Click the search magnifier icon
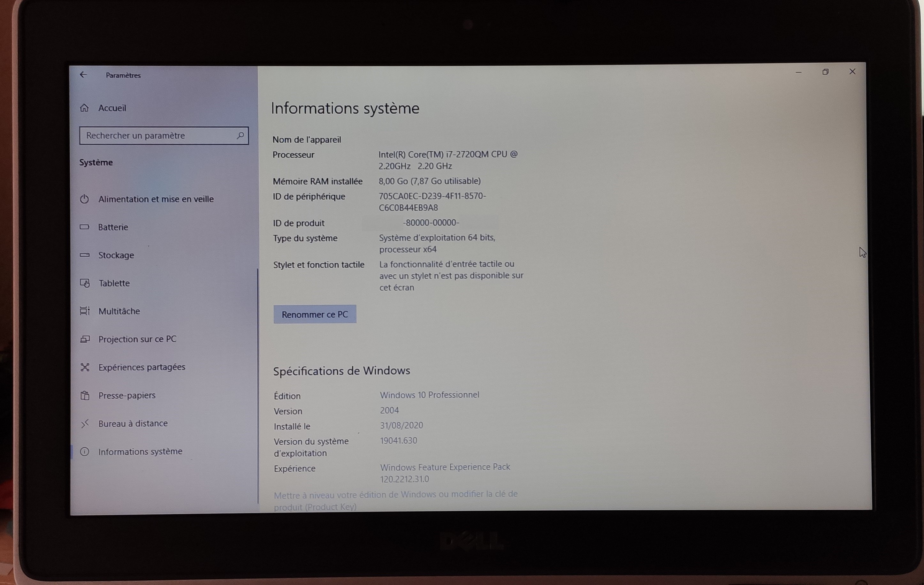The height and width of the screenshot is (585, 924). pos(240,135)
